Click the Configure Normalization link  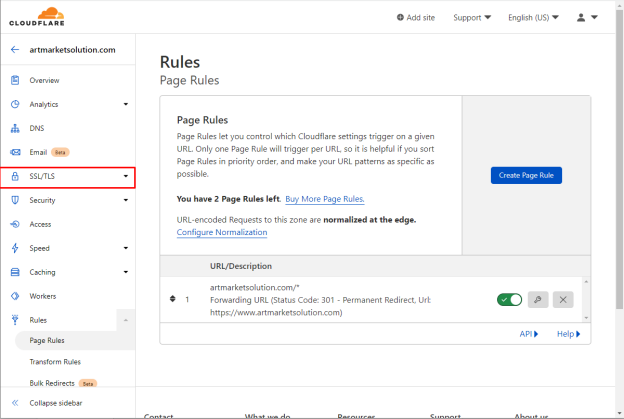point(222,232)
